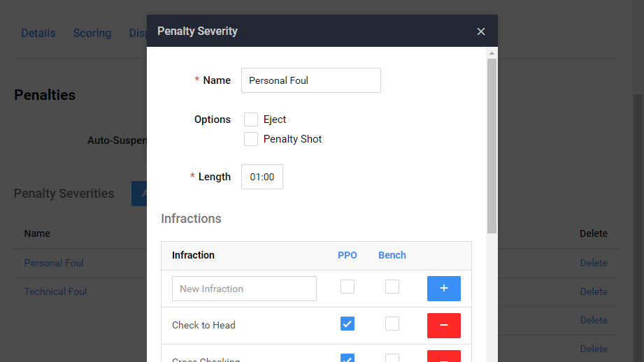Delete the Personal Foul row
The height and width of the screenshot is (362, 644).
coord(593,263)
